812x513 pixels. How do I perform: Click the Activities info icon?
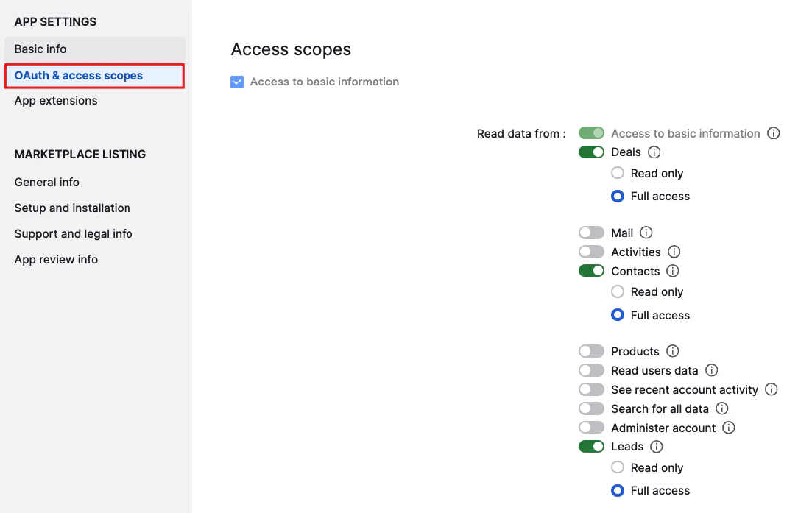tap(674, 251)
